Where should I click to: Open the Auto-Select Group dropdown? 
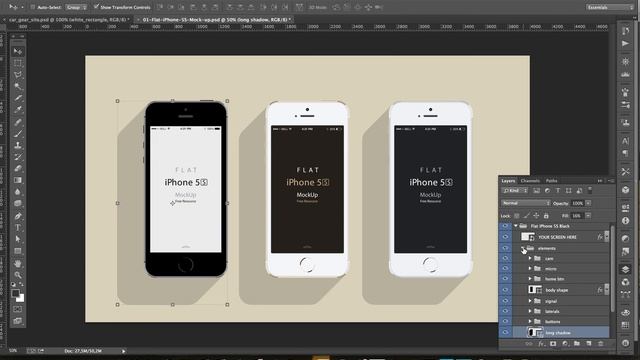coord(76,7)
